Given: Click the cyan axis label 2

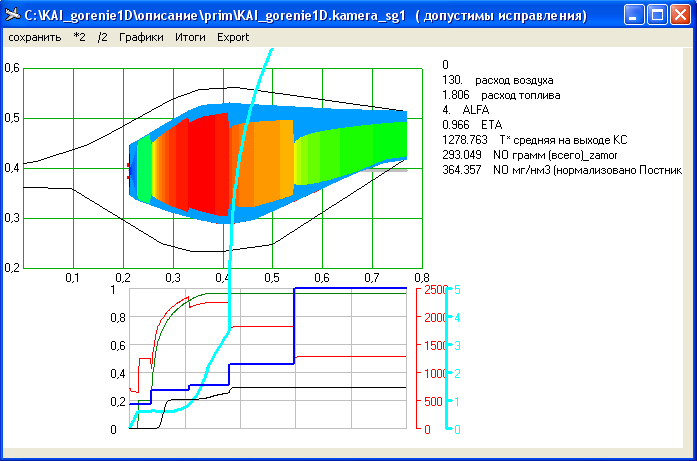Looking at the screenshot, I should 457,374.
